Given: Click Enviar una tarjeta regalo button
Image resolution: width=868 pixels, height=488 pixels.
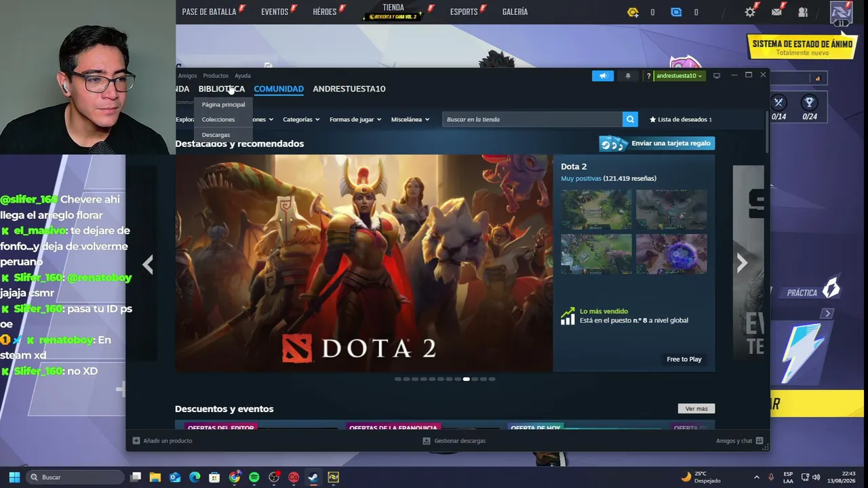Looking at the screenshot, I should [x=657, y=143].
